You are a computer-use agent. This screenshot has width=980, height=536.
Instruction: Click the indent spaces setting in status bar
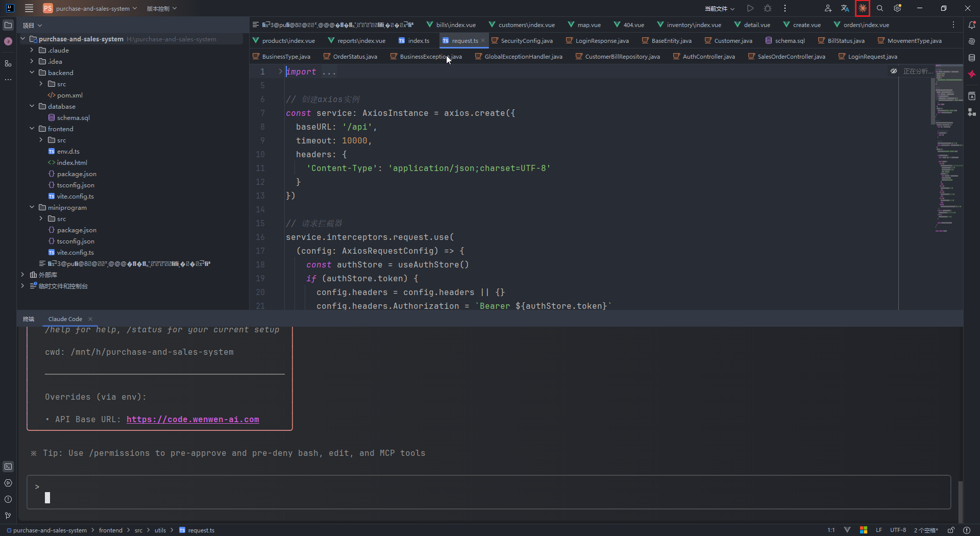[x=926, y=530]
